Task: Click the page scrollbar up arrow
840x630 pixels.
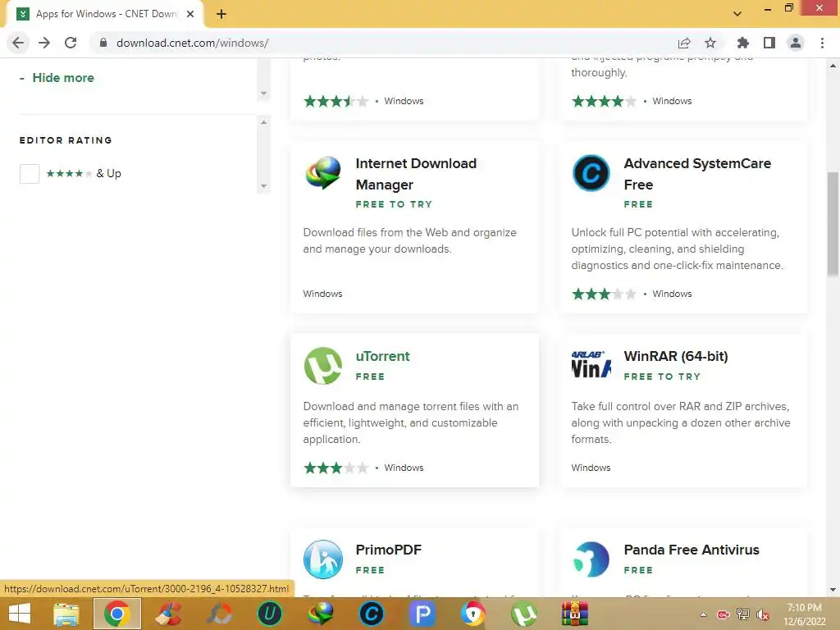Action: pos(833,66)
